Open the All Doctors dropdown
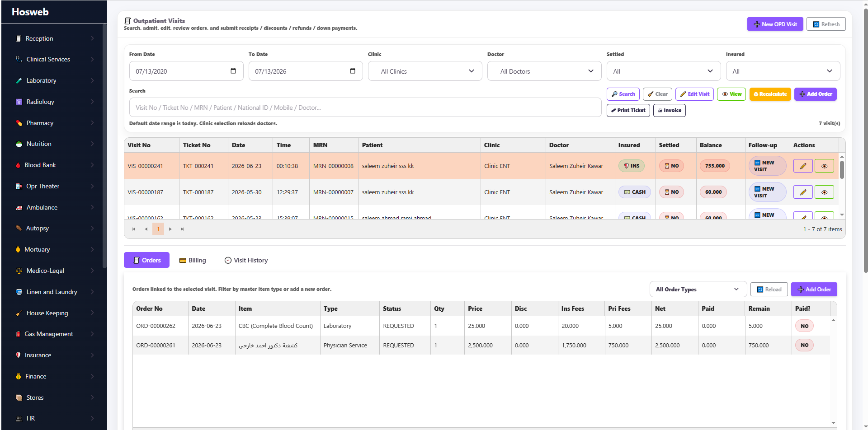 coord(544,71)
